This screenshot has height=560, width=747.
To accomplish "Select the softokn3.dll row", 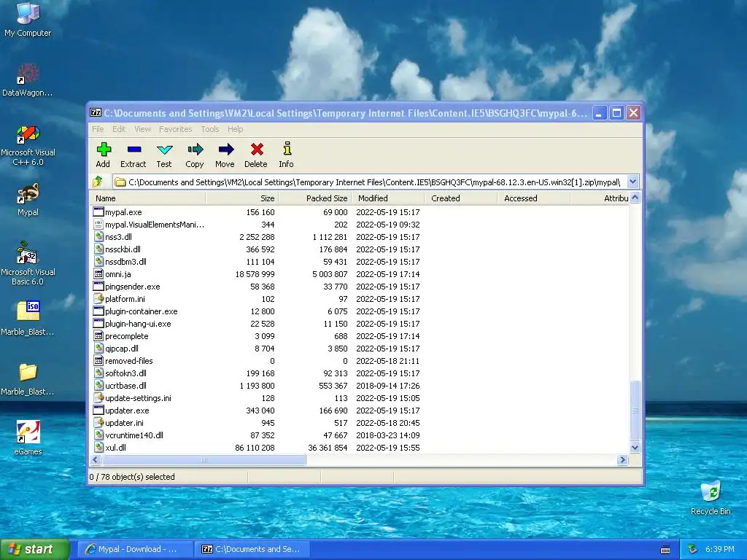I will (360, 373).
